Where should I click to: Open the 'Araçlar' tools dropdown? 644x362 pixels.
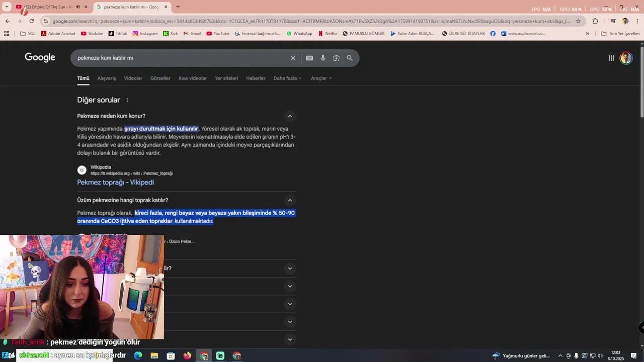321,78
